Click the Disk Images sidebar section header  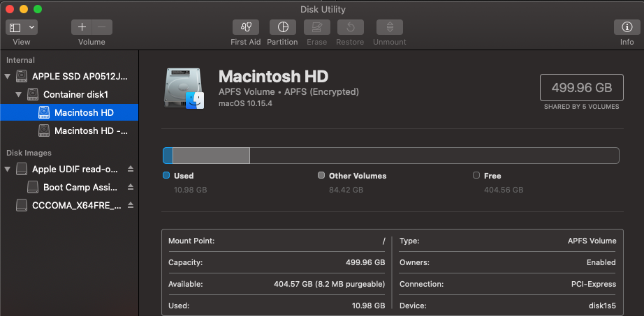pos(29,153)
